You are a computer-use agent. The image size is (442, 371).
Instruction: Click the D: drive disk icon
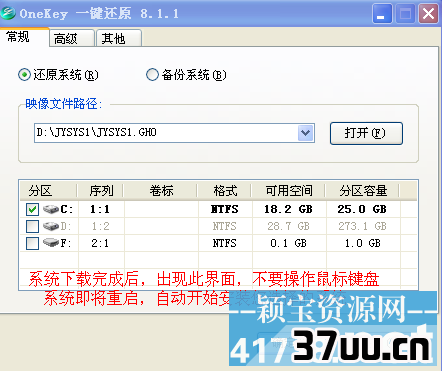[51, 226]
